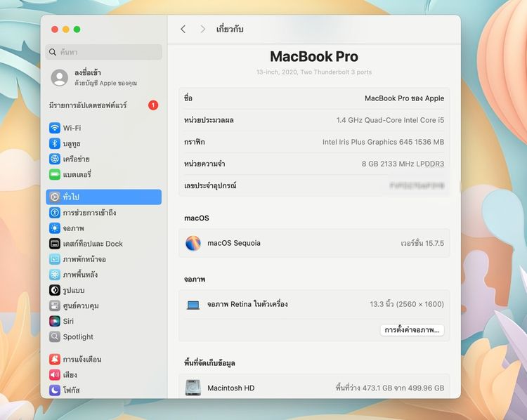Open the Bluetooth (บลูทูธ) icon
This screenshot has width=527, height=420.
tap(54, 143)
